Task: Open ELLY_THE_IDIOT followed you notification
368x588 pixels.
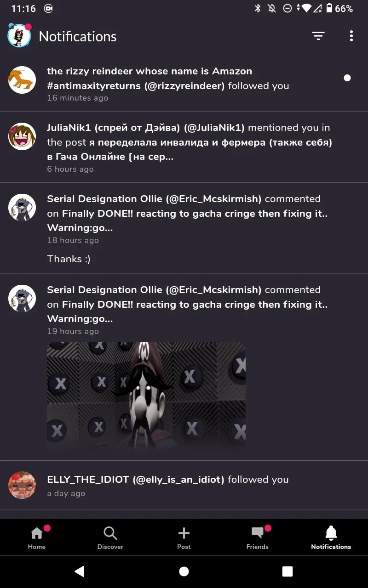Action: [184, 486]
